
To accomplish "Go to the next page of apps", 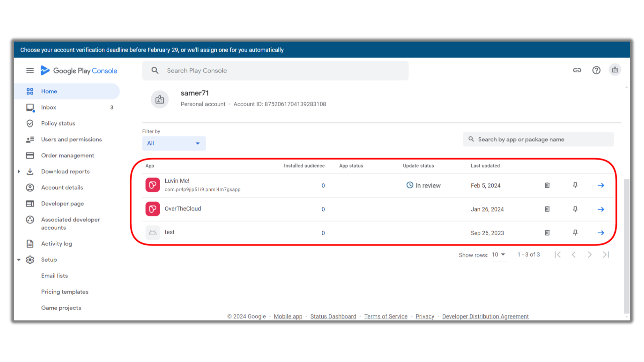I will point(590,255).
